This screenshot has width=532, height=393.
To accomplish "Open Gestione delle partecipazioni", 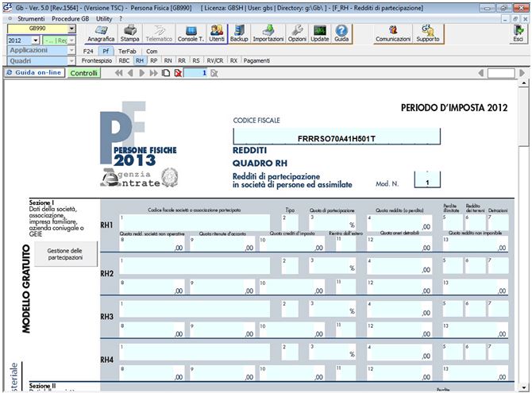I will [65, 254].
